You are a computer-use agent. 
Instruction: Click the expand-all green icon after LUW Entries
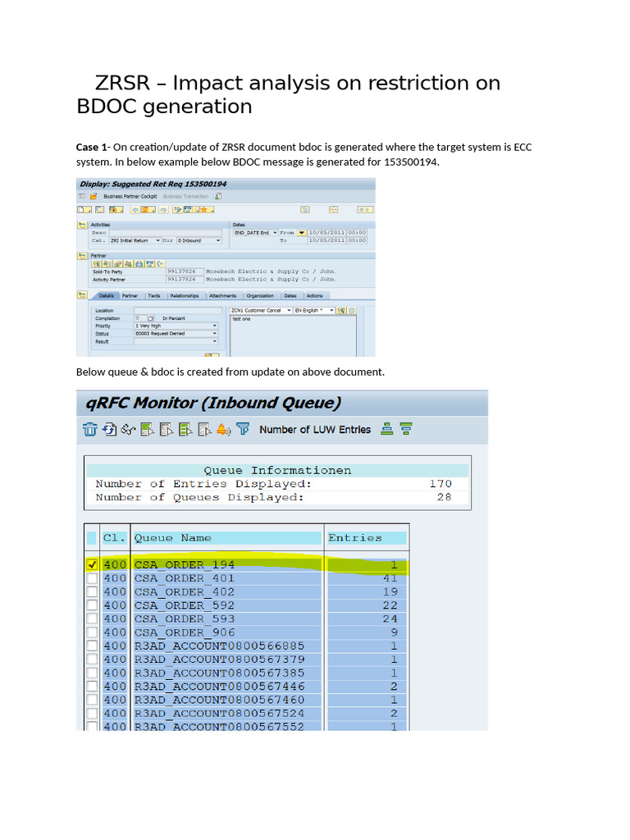tap(387, 429)
